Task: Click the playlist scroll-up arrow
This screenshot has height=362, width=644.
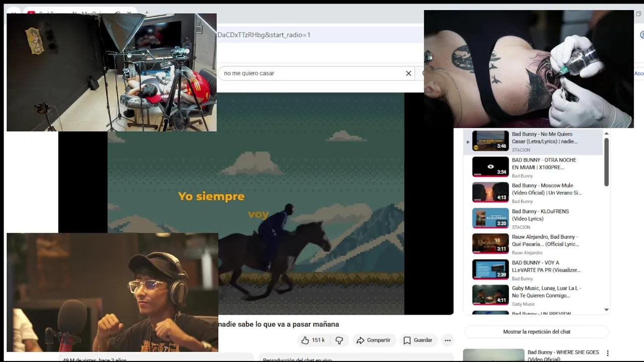Action: tap(606, 133)
